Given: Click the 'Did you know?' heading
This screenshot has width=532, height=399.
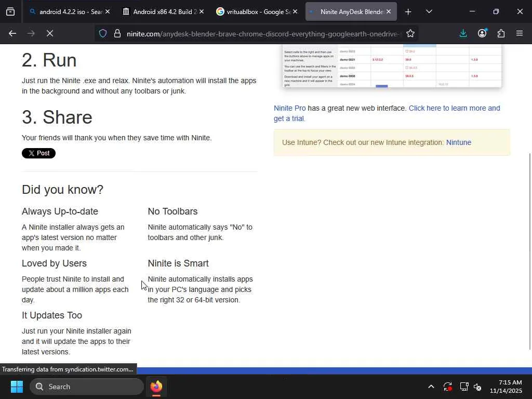Looking at the screenshot, I should (62, 190).
